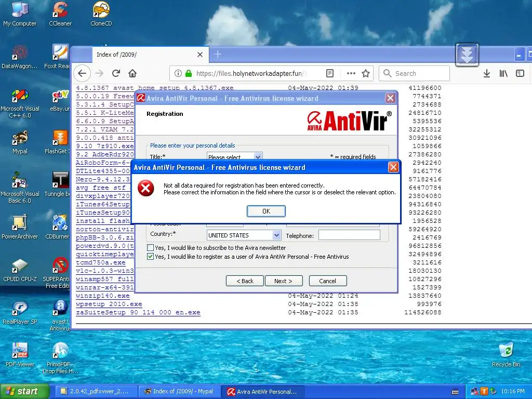
Task: Open the Windows start menu
Action: click(x=24, y=392)
